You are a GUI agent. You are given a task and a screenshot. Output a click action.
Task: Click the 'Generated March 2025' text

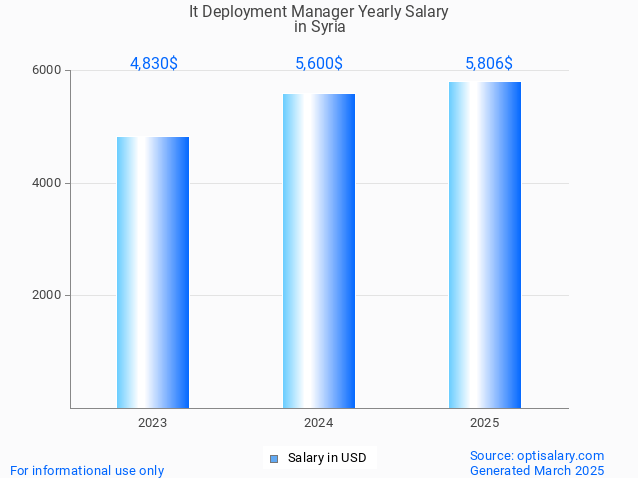(x=537, y=470)
